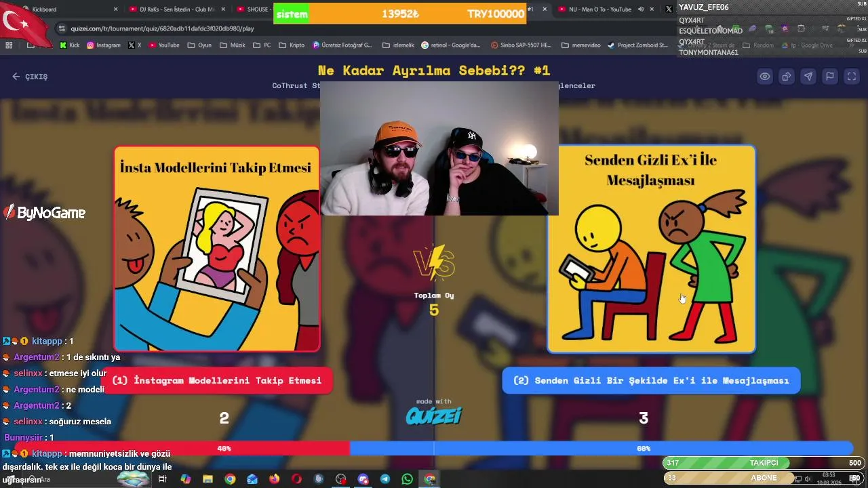The height and width of the screenshot is (488, 868).
Task: Open File Explorer from the taskbar
Action: (x=208, y=479)
